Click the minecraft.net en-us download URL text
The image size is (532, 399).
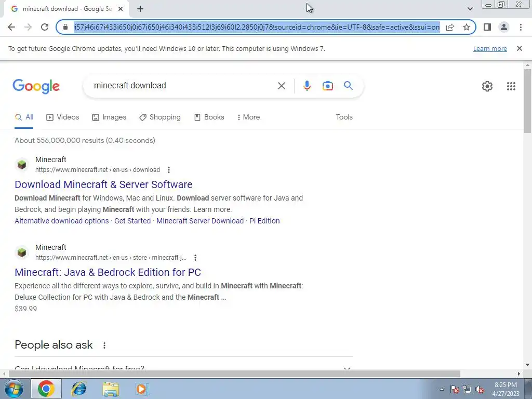(x=98, y=170)
